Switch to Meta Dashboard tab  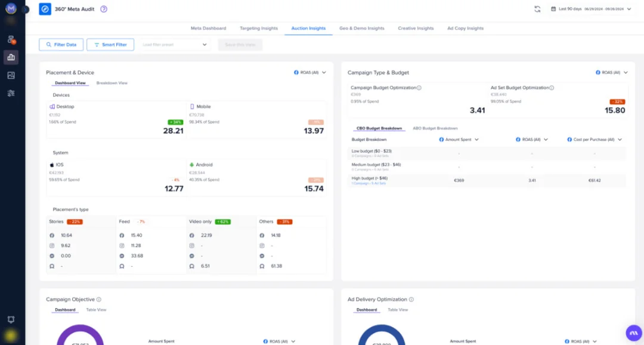point(208,29)
